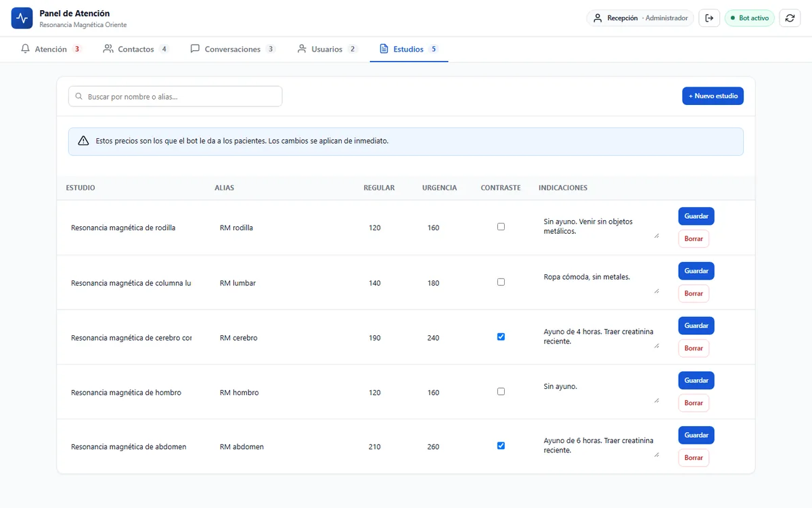Click the refresh arrows icon button
The image size is (812, 508).
(790, 18)
